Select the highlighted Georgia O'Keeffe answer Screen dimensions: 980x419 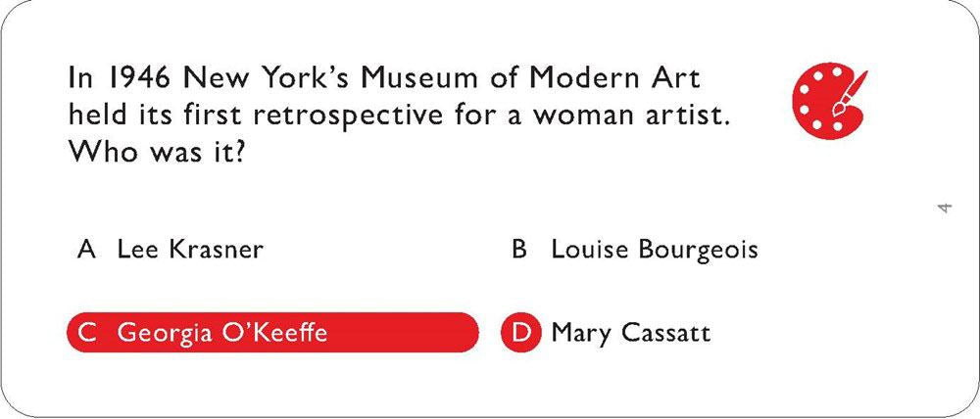272,333
